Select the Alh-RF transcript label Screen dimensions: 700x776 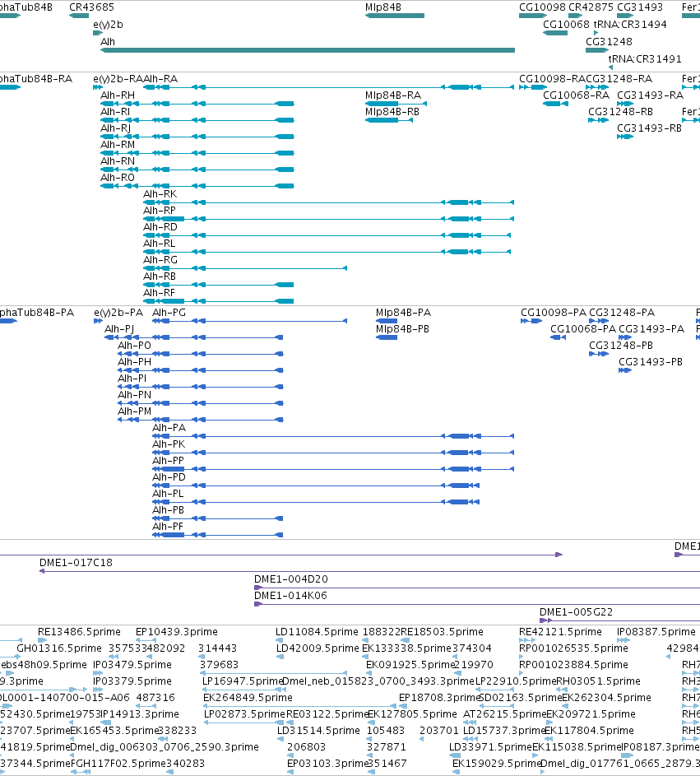(x=160, y=293)
